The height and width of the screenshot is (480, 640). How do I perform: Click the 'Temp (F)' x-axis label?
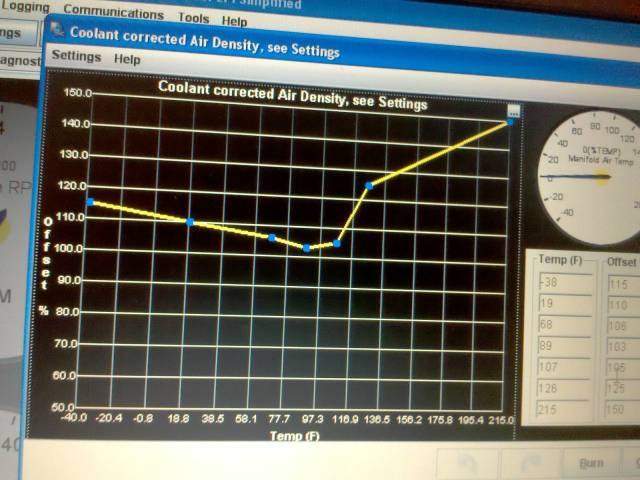[295, 436]
